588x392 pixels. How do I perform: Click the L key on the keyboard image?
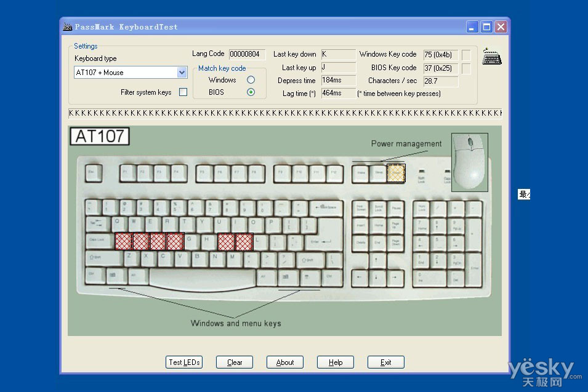260,242
